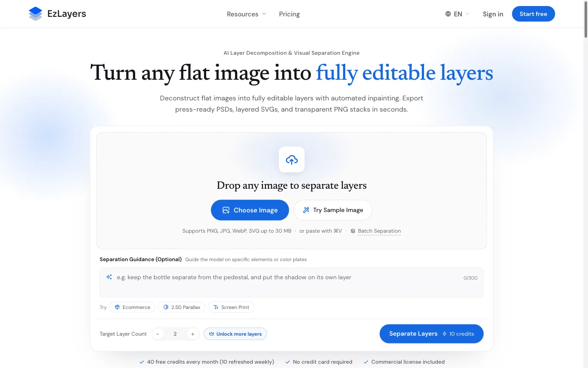Click the Sign in link
588x368 pixels.
(x=493, y=14)
